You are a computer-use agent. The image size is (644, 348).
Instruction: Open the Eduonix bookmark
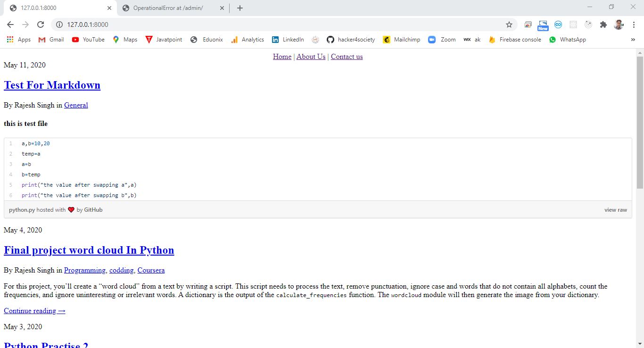coord(206,40)
